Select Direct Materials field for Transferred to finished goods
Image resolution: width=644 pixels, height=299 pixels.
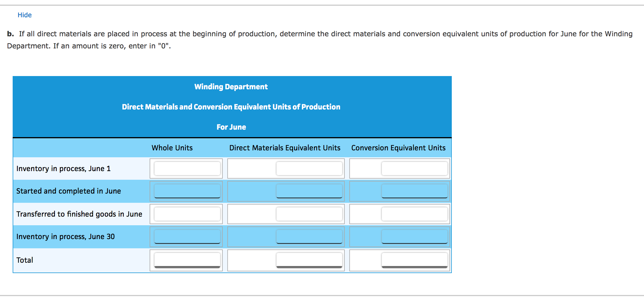[x=309, y=214]
